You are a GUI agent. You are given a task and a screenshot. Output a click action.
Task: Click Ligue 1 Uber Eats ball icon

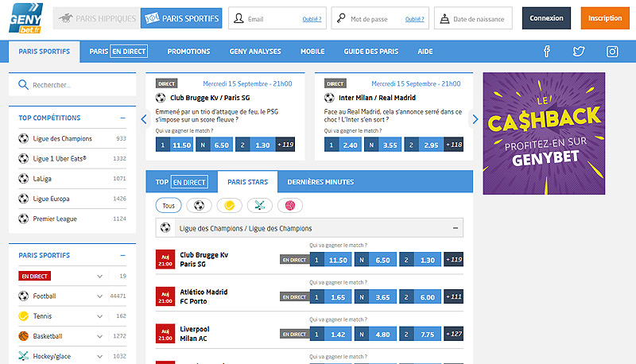coord(24,158)
